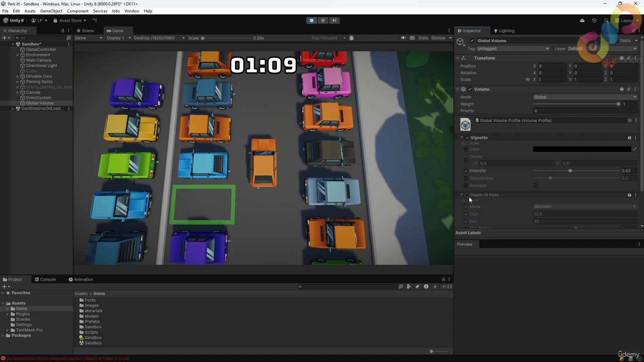Open Undo History clock icon
Screen dimensions: 644x362
(594, 21)
